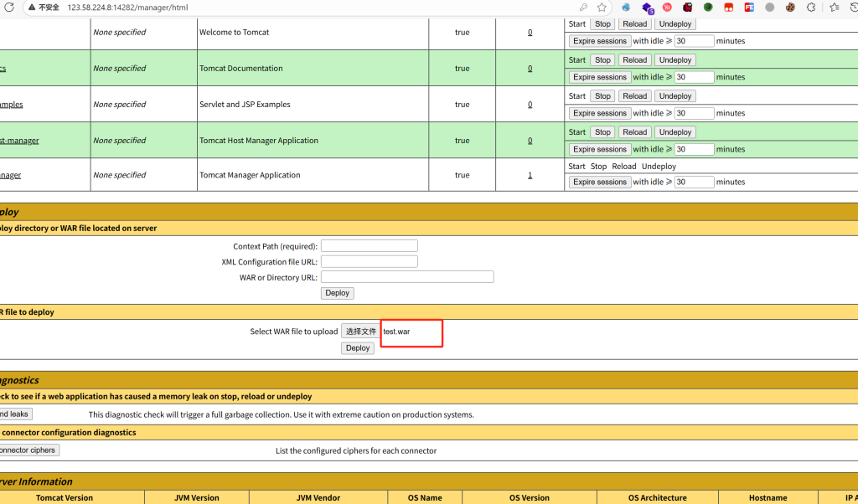Click the selected file name test.war

click(x=396, y=332)
